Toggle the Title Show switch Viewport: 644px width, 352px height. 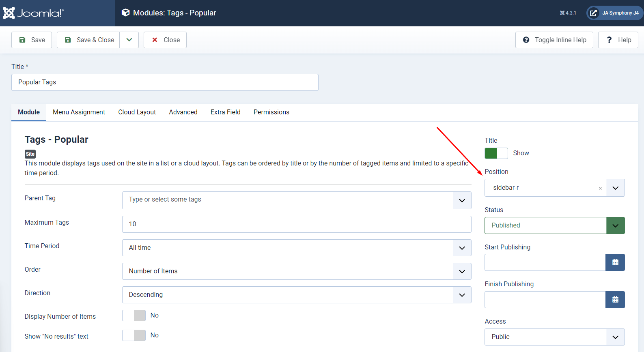(x=496, y=153)
